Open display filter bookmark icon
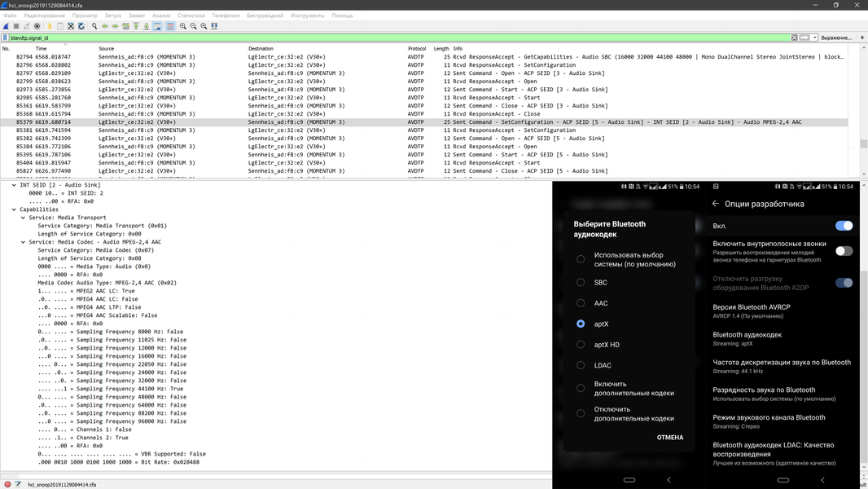This screenshot has width=868, height=489. tap(5, 37)
